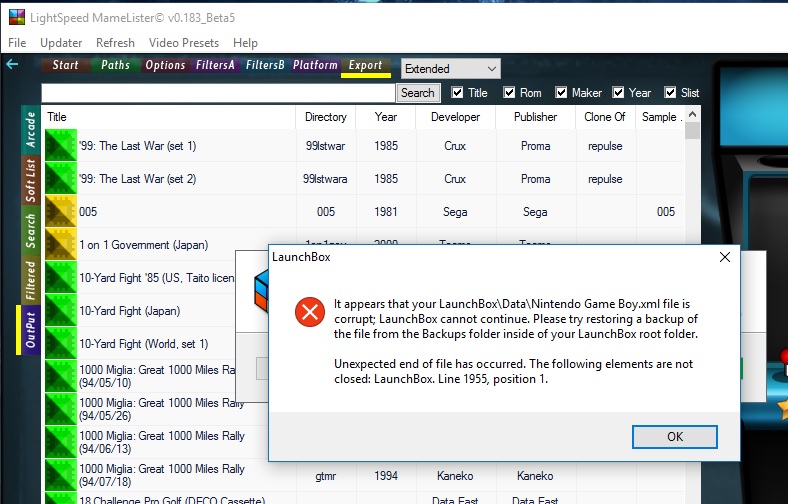This screenshot has height=504, width=788.
Task: Sort by the Sample column header
Action: click(x=660, y=117)
